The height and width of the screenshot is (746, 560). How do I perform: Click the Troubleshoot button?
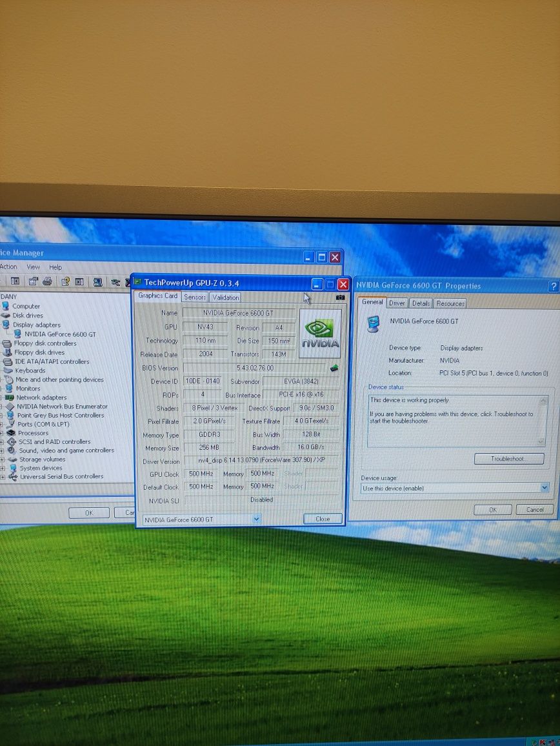point(508,459)
